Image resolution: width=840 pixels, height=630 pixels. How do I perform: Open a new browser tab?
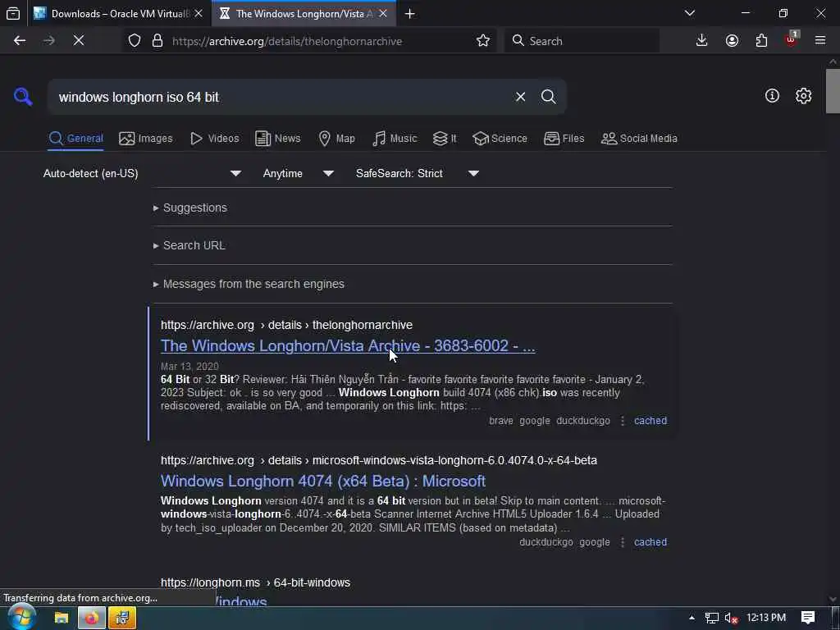[x=410, y=14]
